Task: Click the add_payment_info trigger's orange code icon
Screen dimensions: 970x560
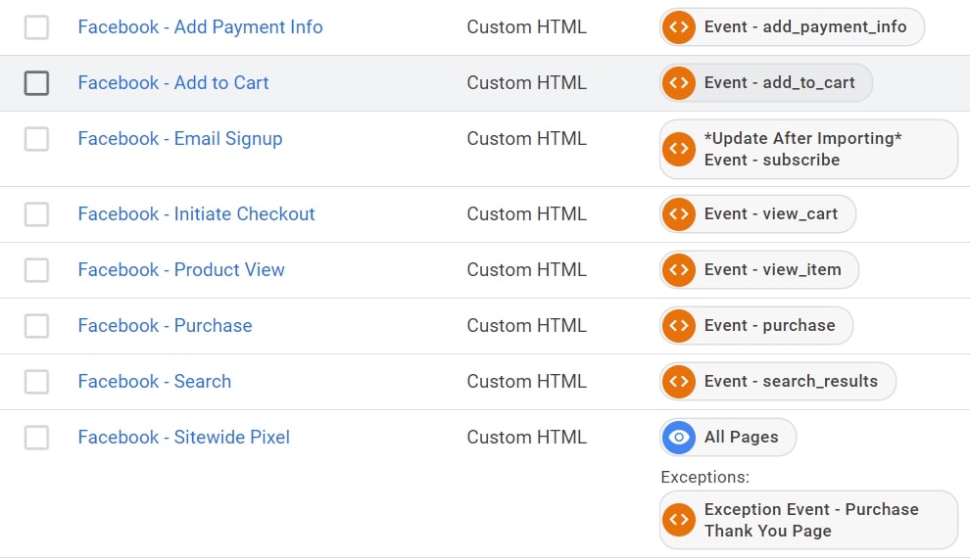Action: point(679,27)
